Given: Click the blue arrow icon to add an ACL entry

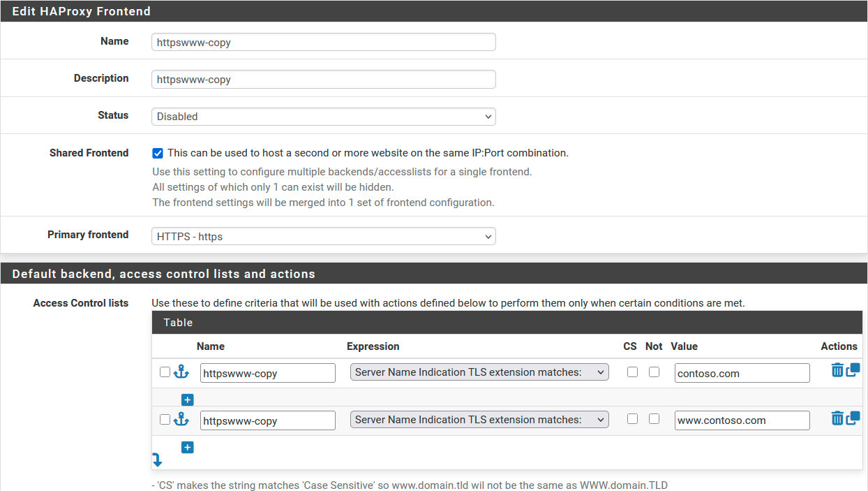Looking at the screenshot, I should click(157, 460).
